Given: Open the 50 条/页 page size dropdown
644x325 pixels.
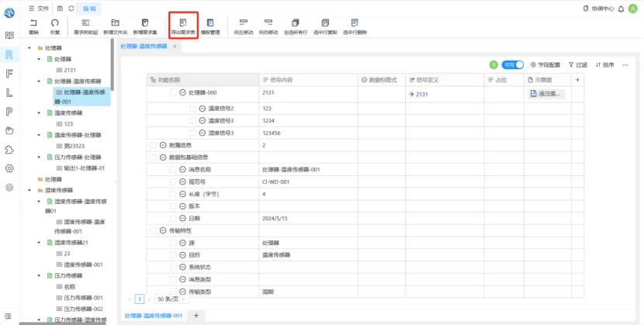Looking at the screenshot, I should click(x=172, y=299).
